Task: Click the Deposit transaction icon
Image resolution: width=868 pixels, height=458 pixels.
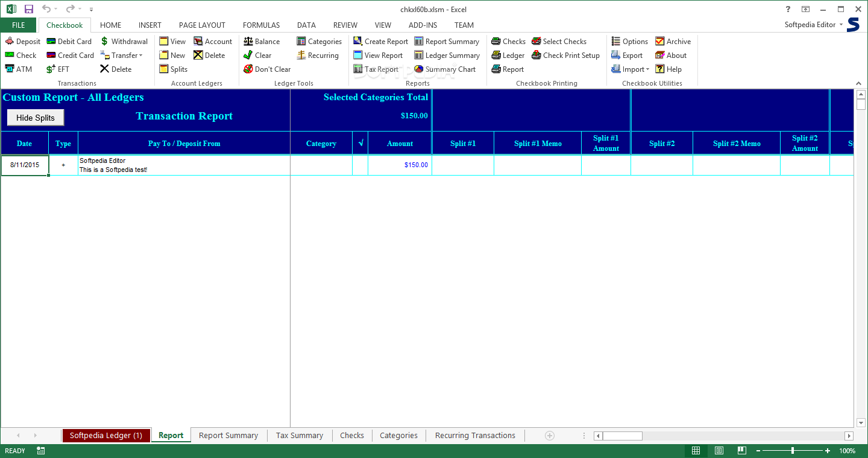Action: pos(10,42)
